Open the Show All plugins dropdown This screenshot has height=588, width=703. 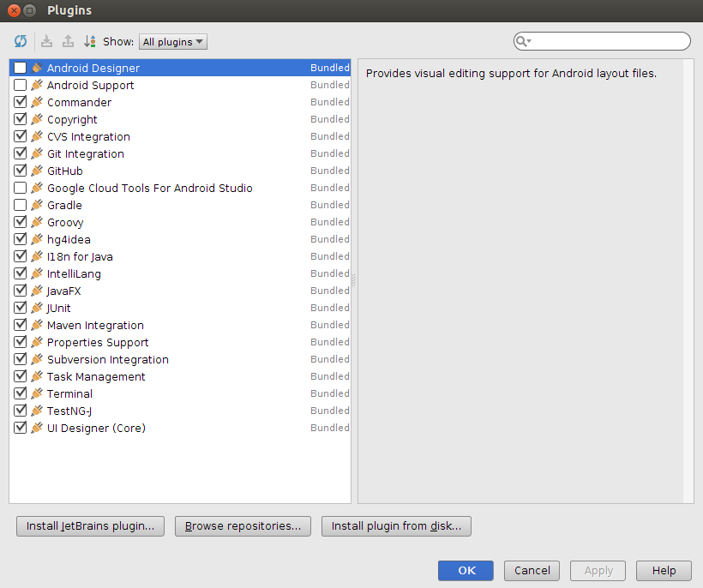pos(173,42)
